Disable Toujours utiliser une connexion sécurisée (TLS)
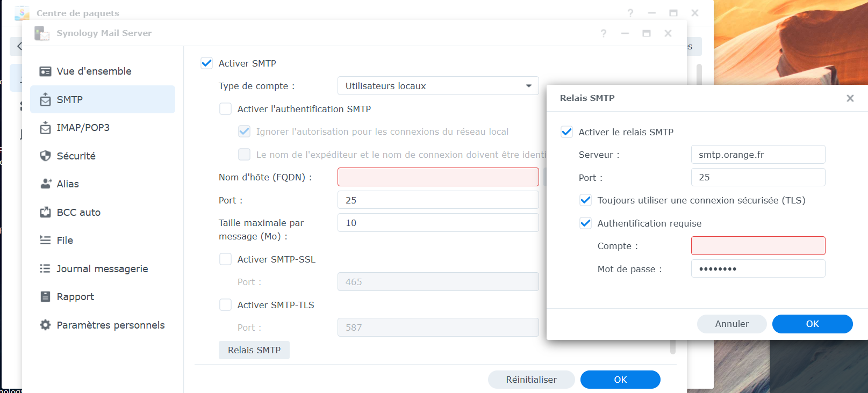Viewport: 868px width, 393px height. point(586,200)
